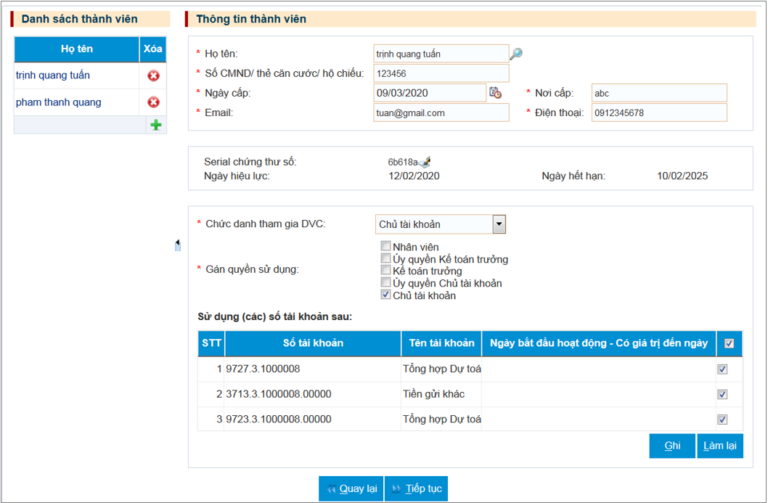Untick the Chủ tài khoản checkbox
The height and width of the screenshot is (503, 768).
tap(386, 294)
